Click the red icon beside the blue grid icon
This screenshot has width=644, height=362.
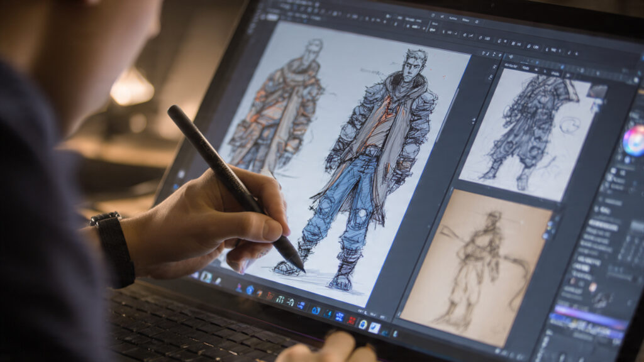[x=351, y=321]
